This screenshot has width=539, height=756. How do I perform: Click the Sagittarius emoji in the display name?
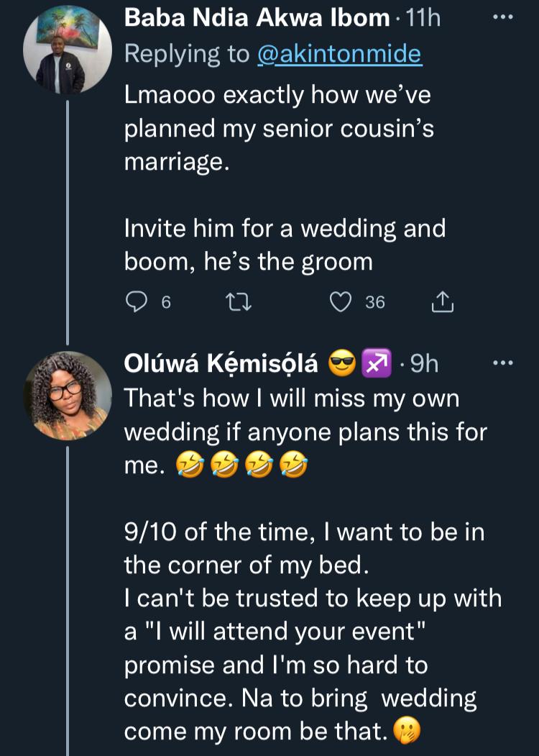coord(374,365)
